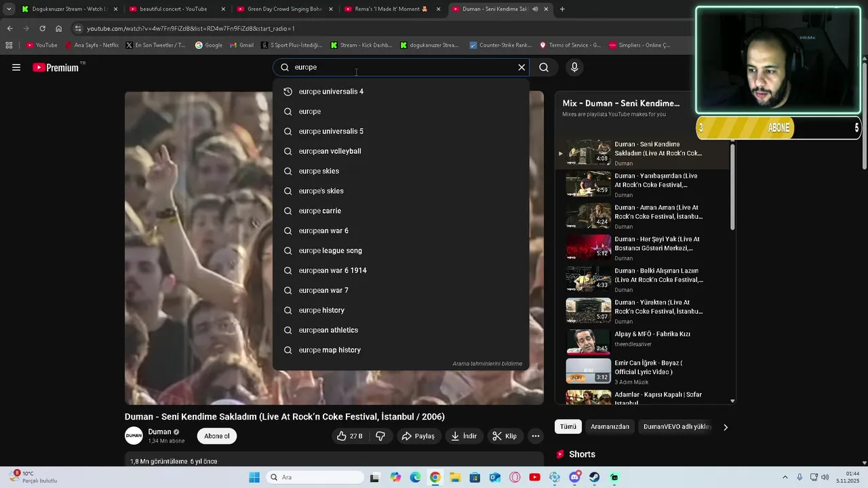Open a new browser tab

point(562,9)
